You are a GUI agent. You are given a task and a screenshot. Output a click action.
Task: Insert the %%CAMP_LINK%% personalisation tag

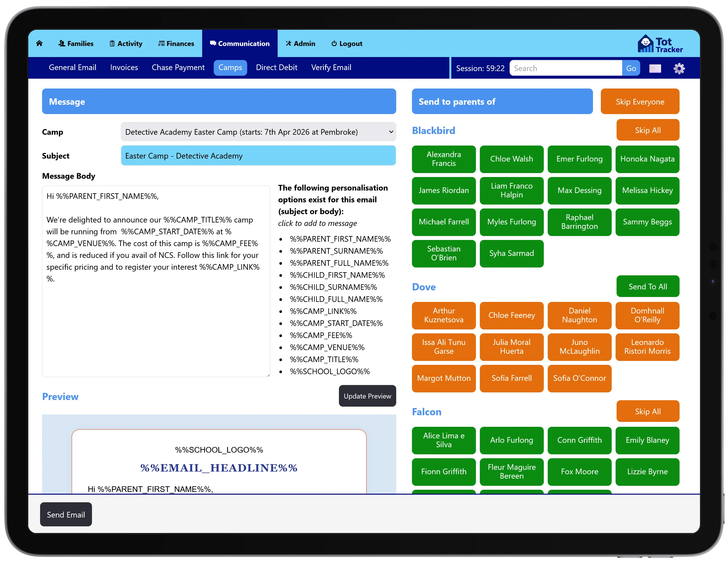(x=323, y=311)
